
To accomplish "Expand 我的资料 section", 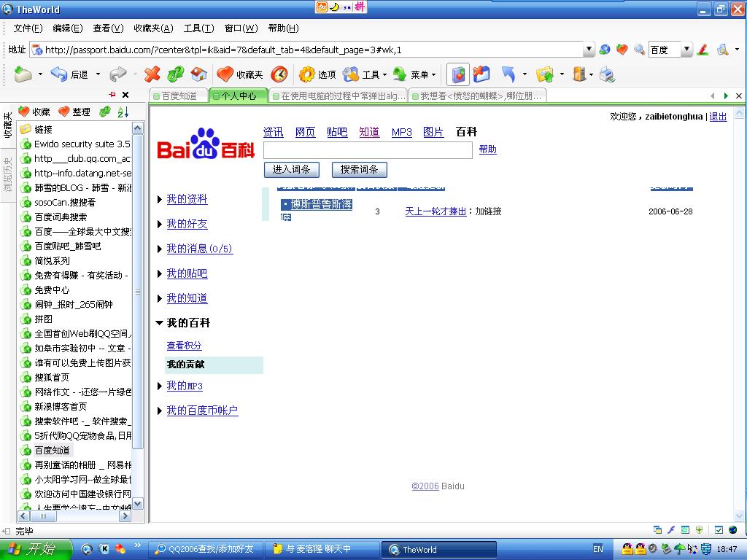I will 160,200.
